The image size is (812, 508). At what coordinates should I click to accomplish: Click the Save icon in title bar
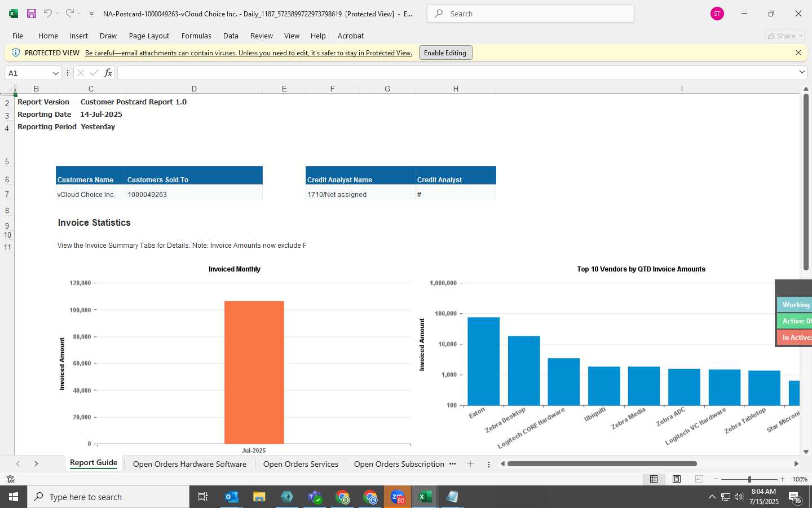click(32, 14)
